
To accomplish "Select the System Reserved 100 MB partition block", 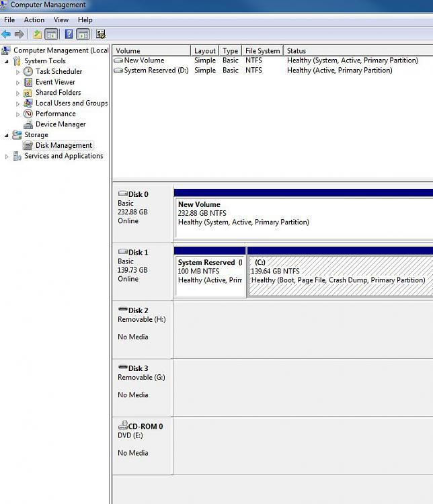I will point(210,276).
